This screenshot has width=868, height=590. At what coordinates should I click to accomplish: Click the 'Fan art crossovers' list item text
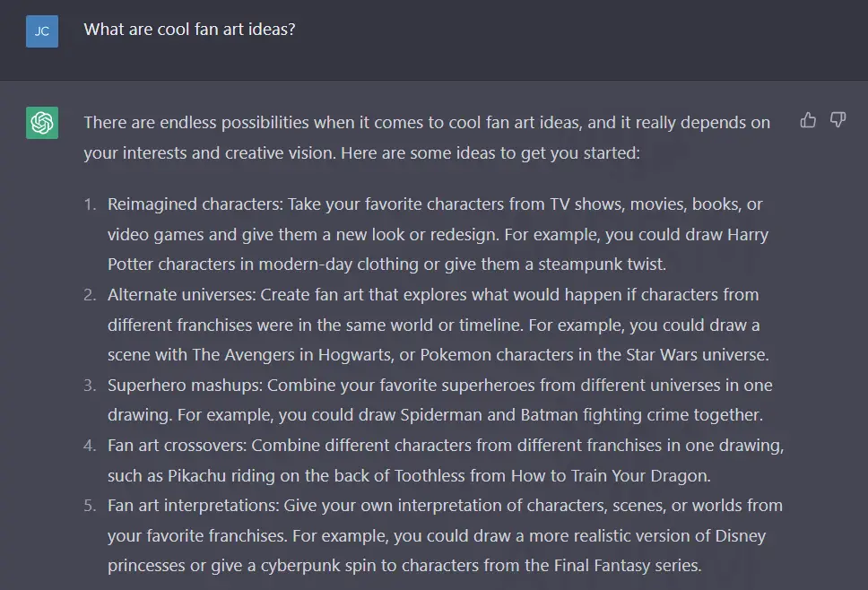click(446, 460)
